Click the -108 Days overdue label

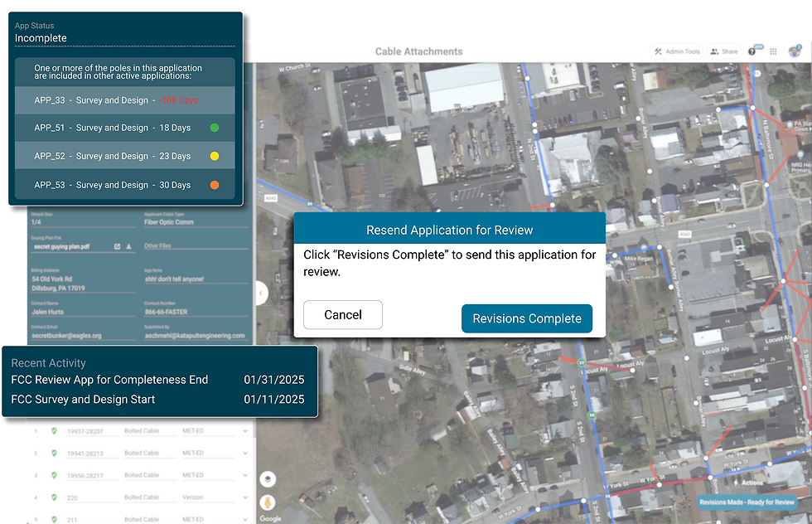[179, 100]
